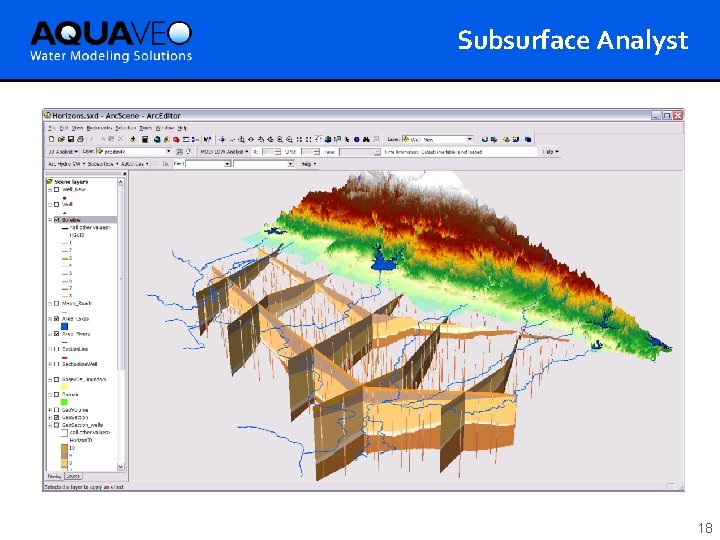The height and width of the screenshot is (540, 720).
Task: Toggle the Well layer checkbox
Action: (x=56, y=204)
